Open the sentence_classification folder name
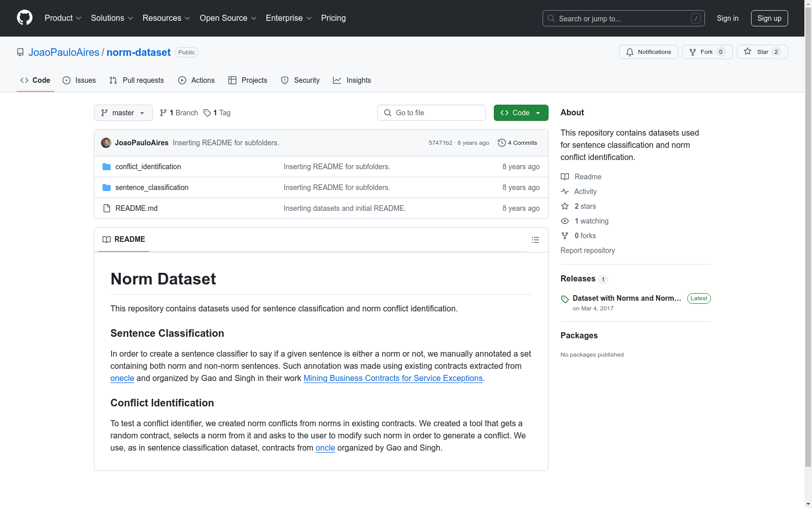812x508 pixels. pyautogui.click(x=152, y=187)
